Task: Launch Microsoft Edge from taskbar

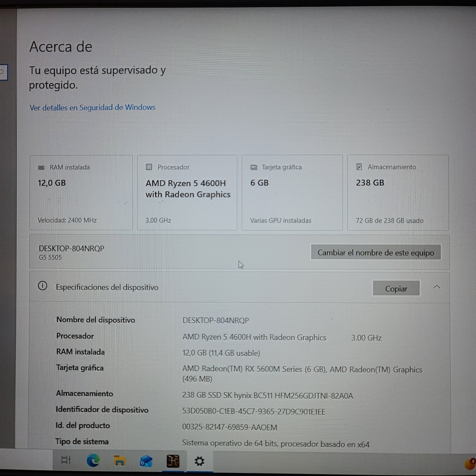Action: pyautogui.click(x=93, y=461)
